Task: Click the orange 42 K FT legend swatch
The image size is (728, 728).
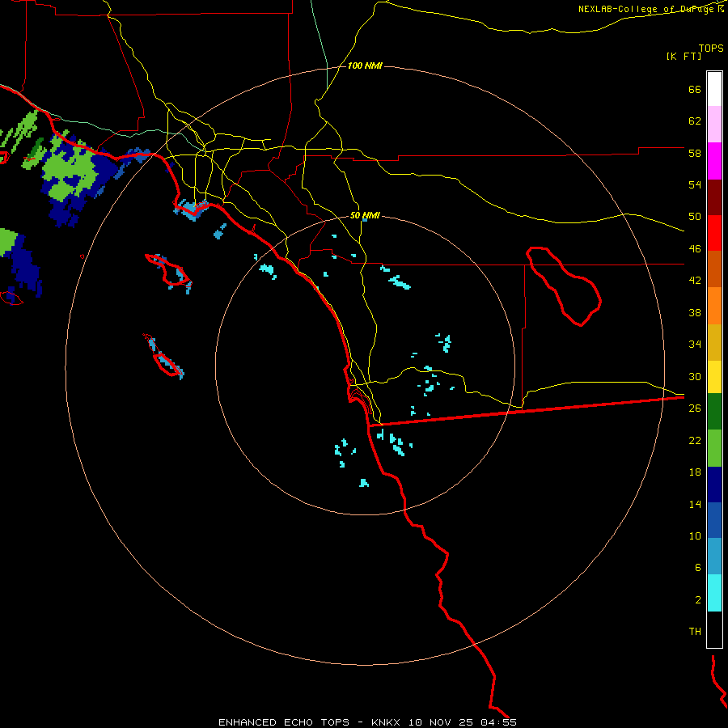Action: click(714, 306)
